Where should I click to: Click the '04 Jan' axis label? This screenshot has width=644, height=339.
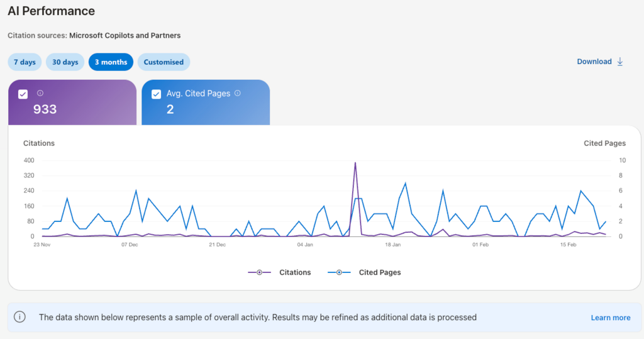point(305,245)
